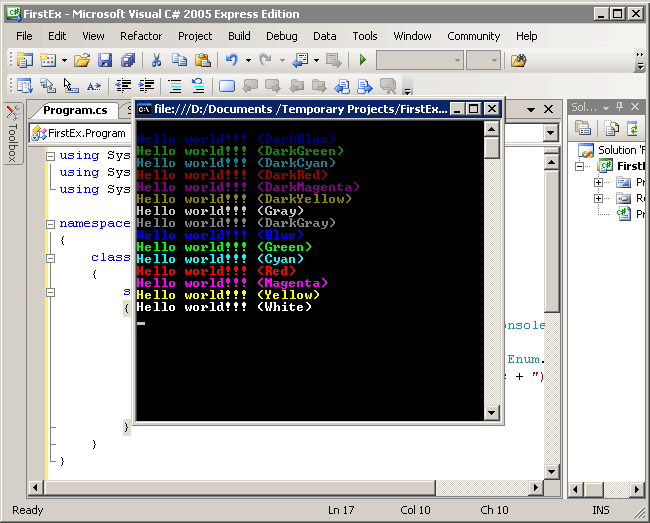Click the Decrease Indent icon
The image size is (650, 523).
[123, 86]
